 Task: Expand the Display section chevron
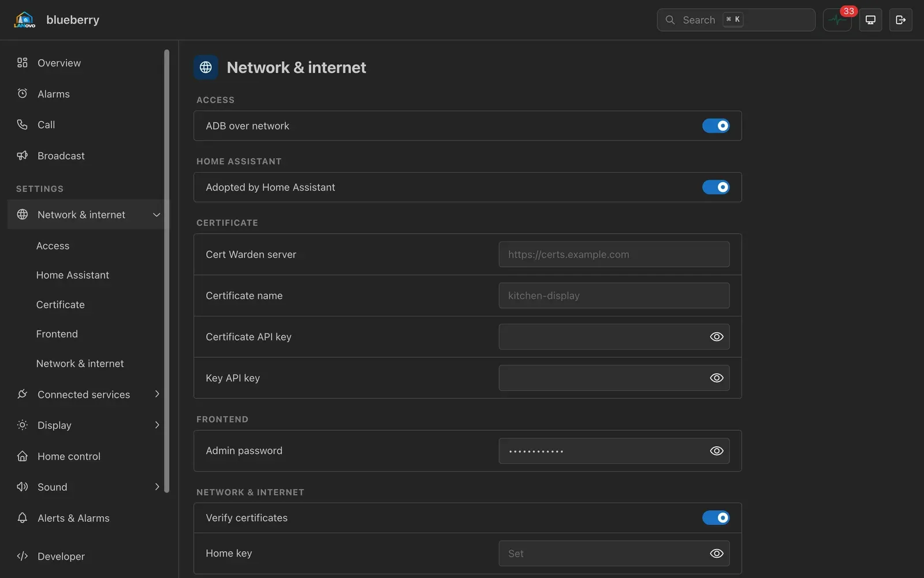(x=157, y=425)
